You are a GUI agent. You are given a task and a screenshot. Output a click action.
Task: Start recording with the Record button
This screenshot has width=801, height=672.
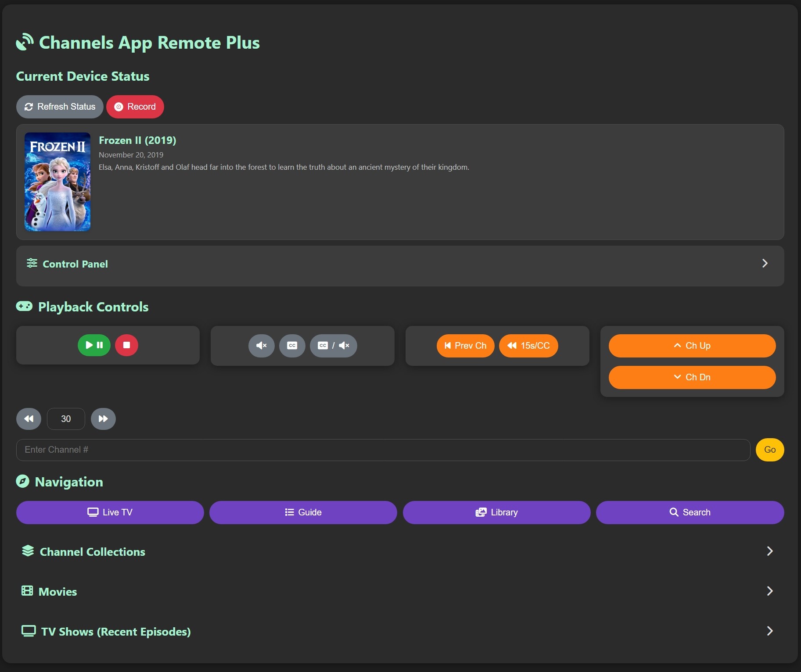tap(135, 107)
